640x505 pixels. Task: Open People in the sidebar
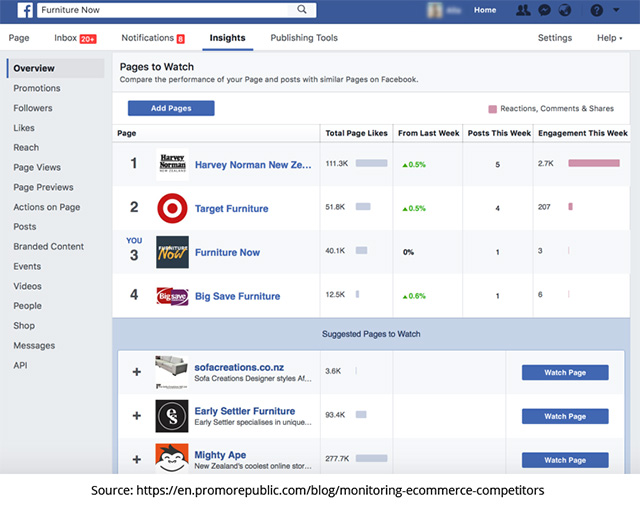tap(27, 306)
